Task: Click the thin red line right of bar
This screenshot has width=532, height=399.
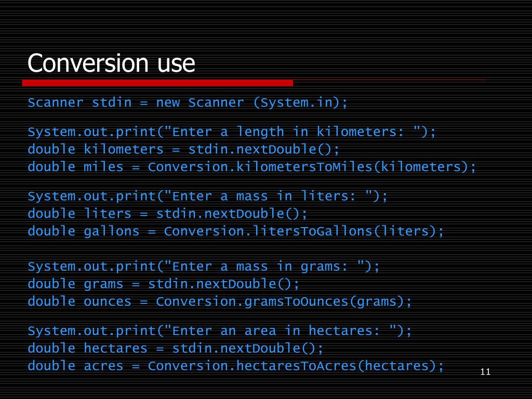Action: 389,80
